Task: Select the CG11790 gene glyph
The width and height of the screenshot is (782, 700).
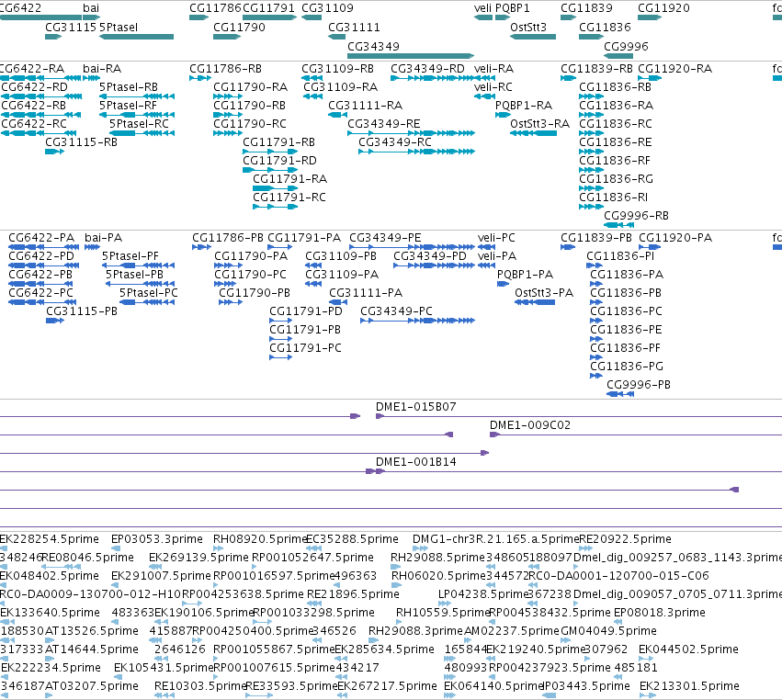Action: [227, 37]
